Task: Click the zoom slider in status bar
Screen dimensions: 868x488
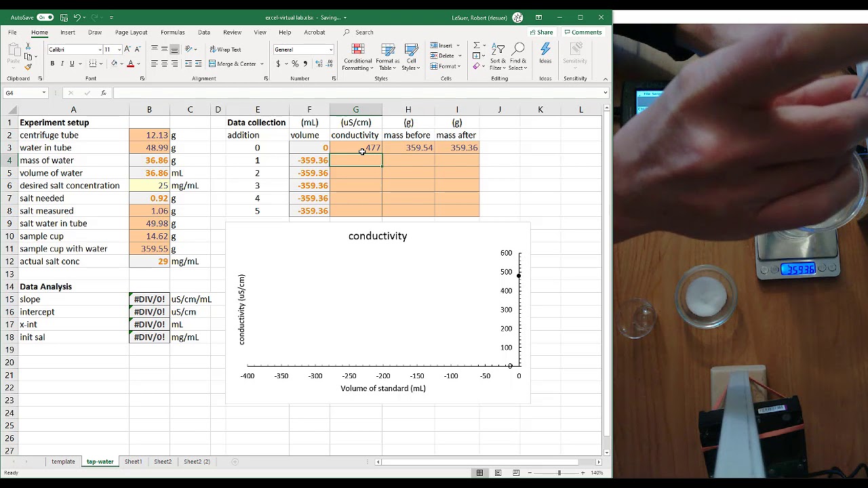Action: pos(559,472)
